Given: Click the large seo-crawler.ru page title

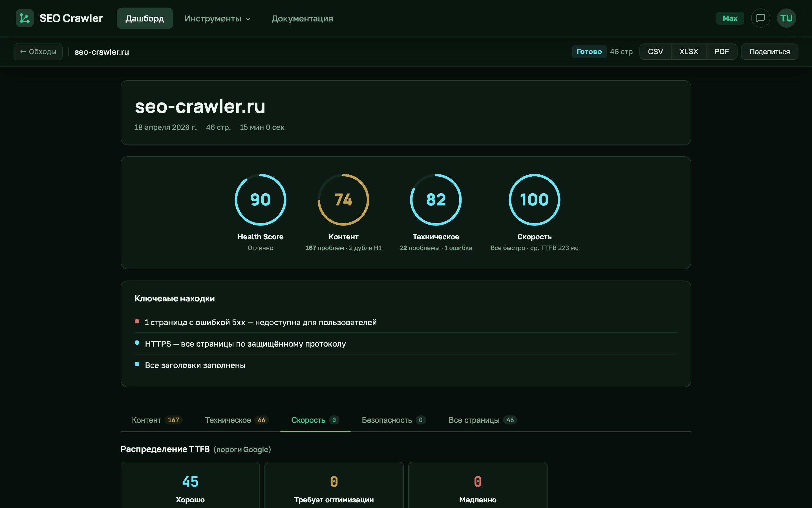Looking at the screenshot, I should click(200, 106).
